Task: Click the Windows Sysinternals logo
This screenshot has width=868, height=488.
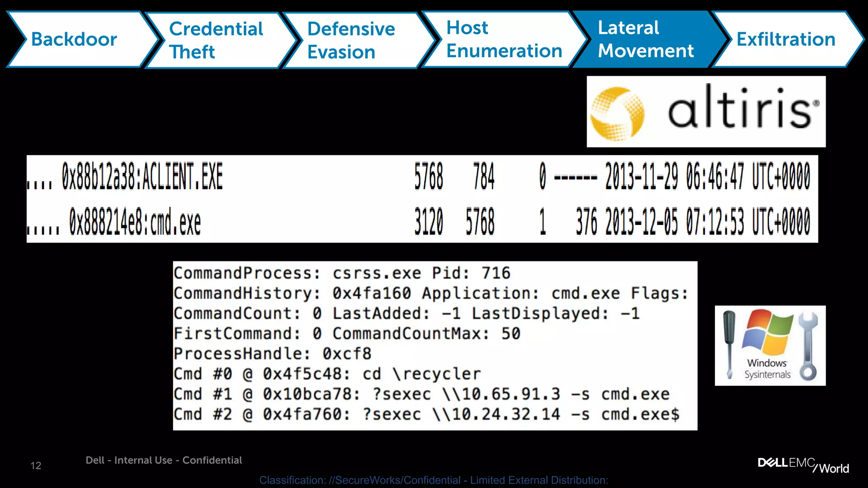Action: 770,345
